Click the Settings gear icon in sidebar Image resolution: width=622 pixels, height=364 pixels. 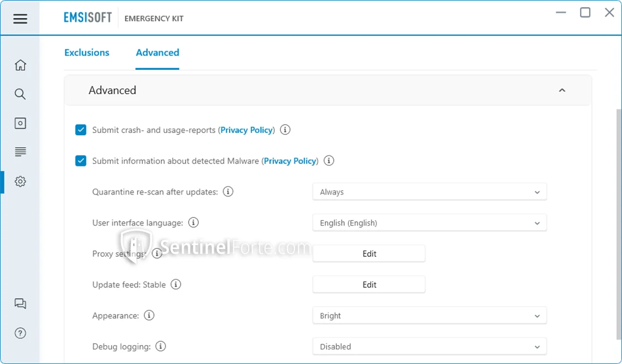[x=20, y=182]
